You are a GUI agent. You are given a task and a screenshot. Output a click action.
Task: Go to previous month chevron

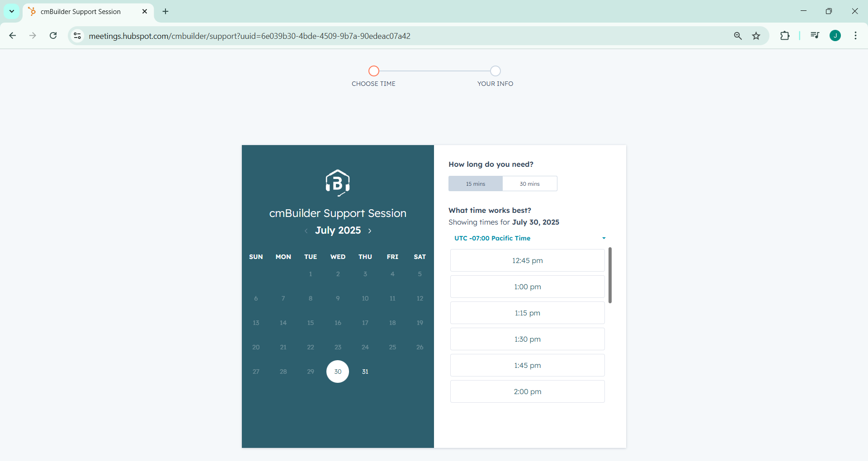pyautogui.click(x=306, y=231)
